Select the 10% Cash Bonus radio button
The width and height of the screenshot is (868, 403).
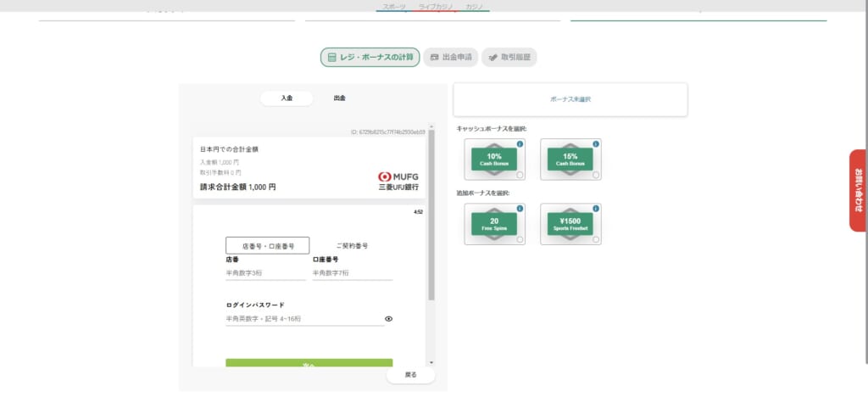point(520,175)
